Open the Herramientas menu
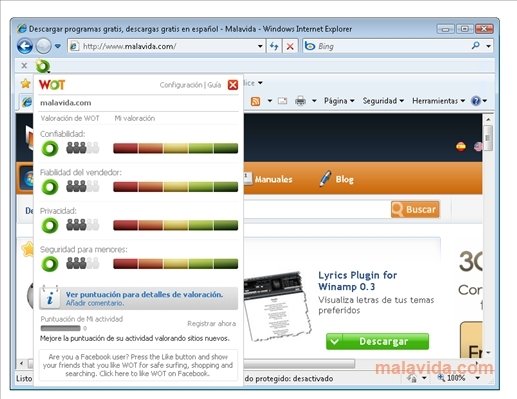The height and width of the screenshot is (399, 517). click(438, 101)
